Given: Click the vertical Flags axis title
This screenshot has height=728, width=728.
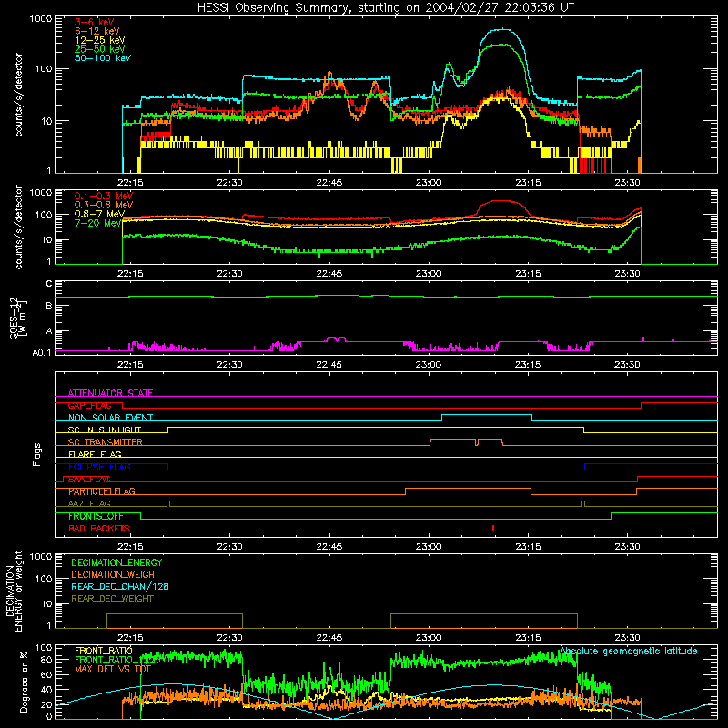Looking at the screenshot, I should [37, 454].
